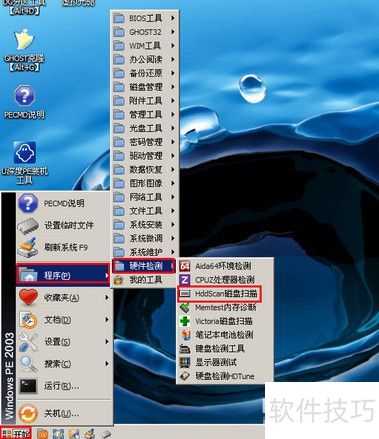379x439 pixels.
Task: Click the 显示器测试 color bars icon
Action: [x=185, y=362]
